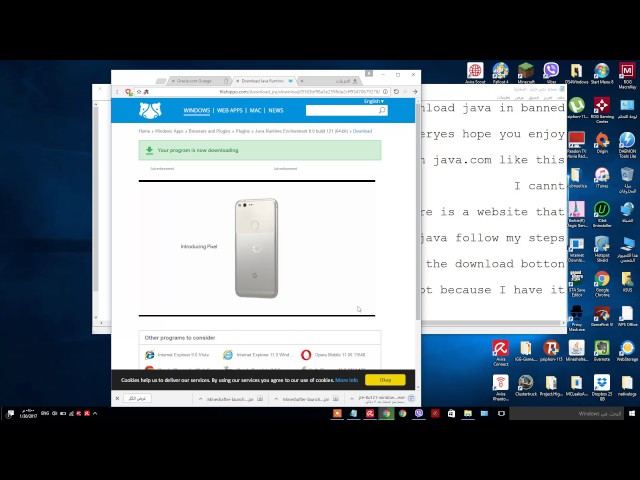
Task: Click the Home breadcrumb link
Action: [x=144, y=131]
